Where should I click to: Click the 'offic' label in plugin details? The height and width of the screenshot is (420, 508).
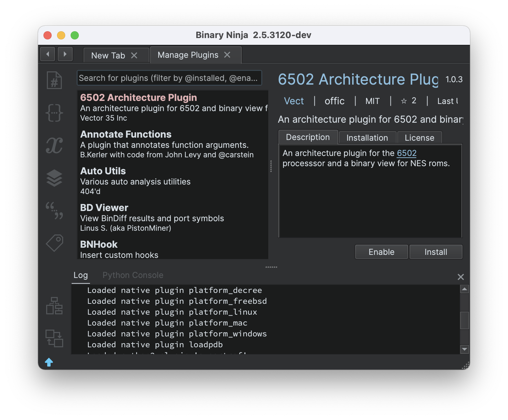pos(334,101)
